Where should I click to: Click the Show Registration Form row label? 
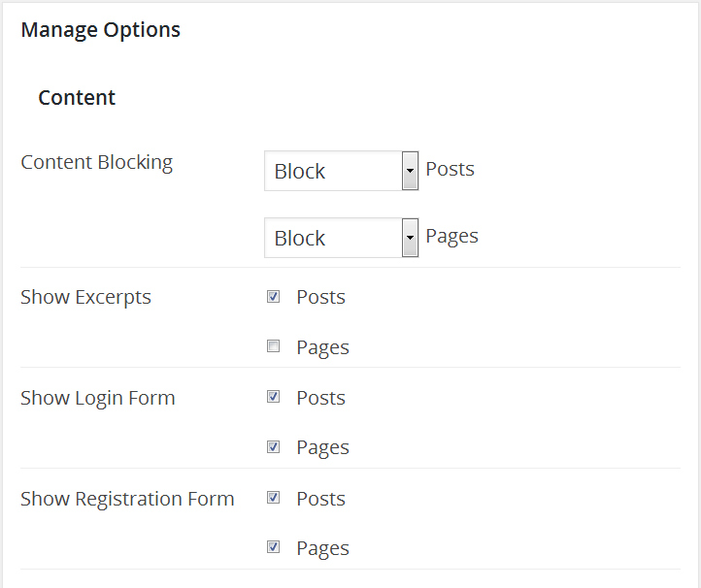tap(127, 499)
